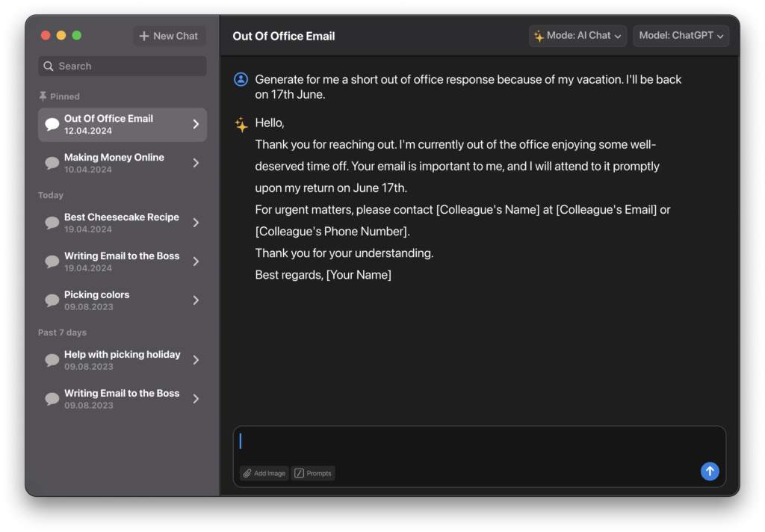Click the Search field in sidebar

(122, 66)
